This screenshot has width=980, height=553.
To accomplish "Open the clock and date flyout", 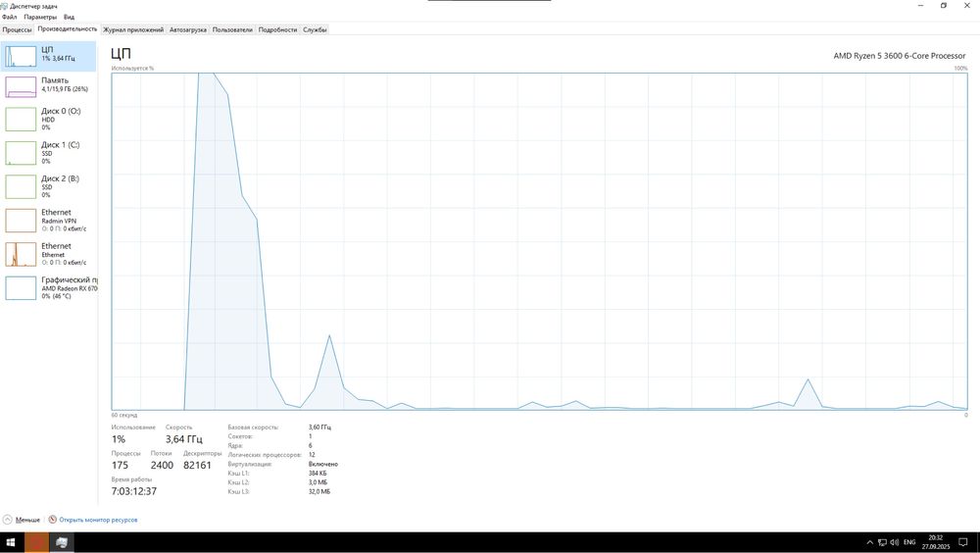I will 936,542.
